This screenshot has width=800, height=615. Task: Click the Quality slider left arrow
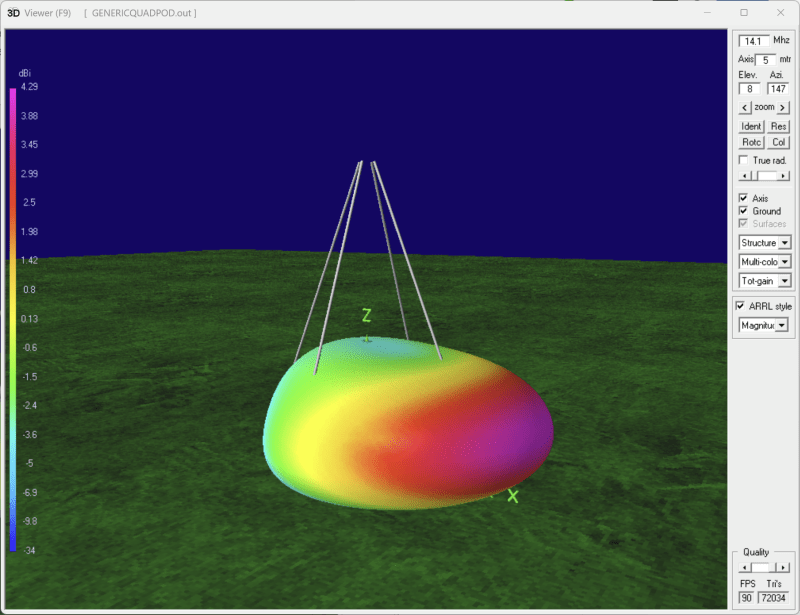[743, 567]
